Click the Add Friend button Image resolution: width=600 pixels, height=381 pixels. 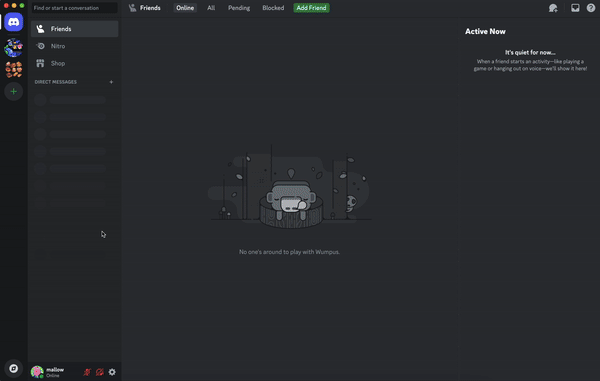point(311,8)
